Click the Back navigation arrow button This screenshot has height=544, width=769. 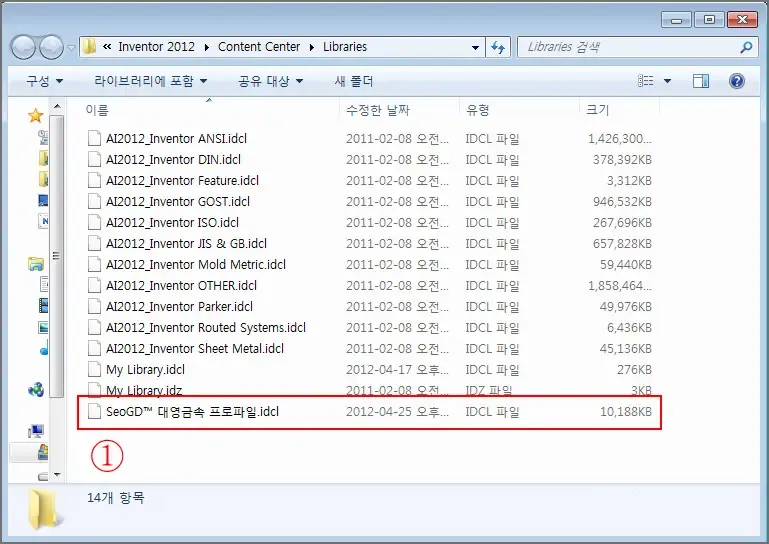coord(23,48)
